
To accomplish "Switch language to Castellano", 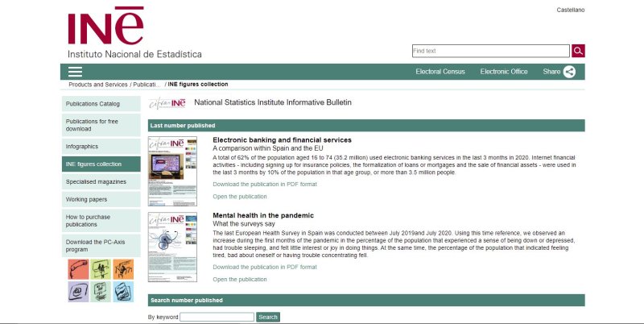I will click(x=570, y=10).
